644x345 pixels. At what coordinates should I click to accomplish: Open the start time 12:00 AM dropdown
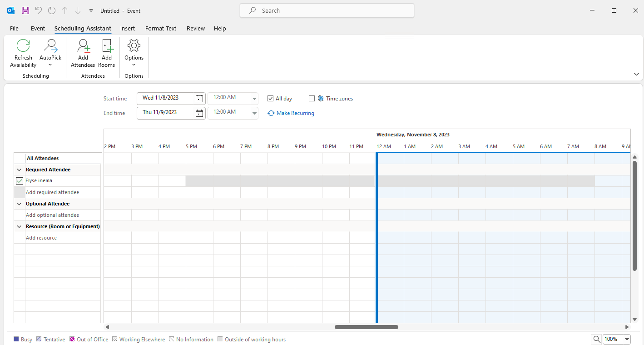tap(254, 99)
